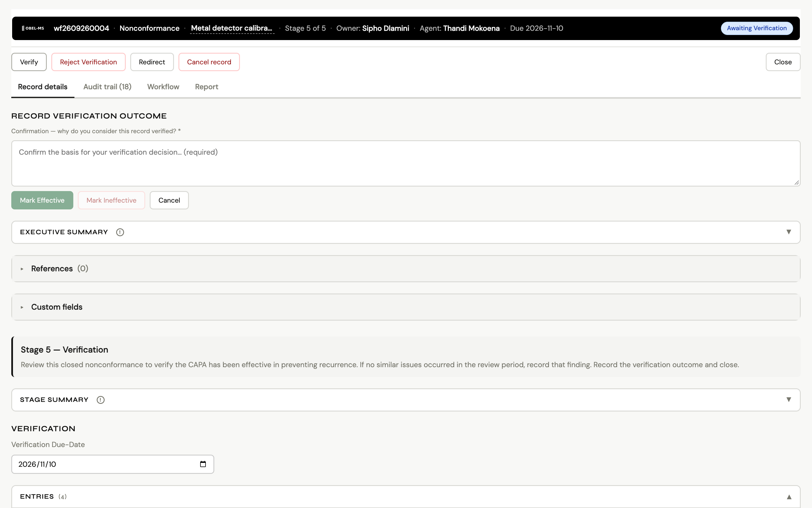Expand the Custom fields section

(406, 307)
